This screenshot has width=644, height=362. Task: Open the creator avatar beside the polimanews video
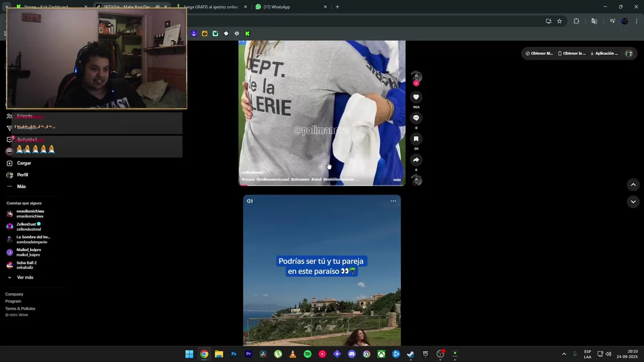(416, 76)
